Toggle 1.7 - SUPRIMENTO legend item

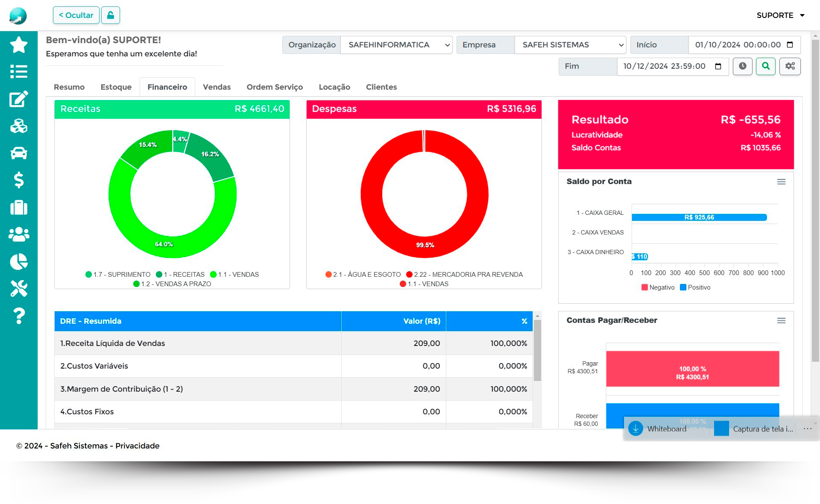[x=118, y=274]
